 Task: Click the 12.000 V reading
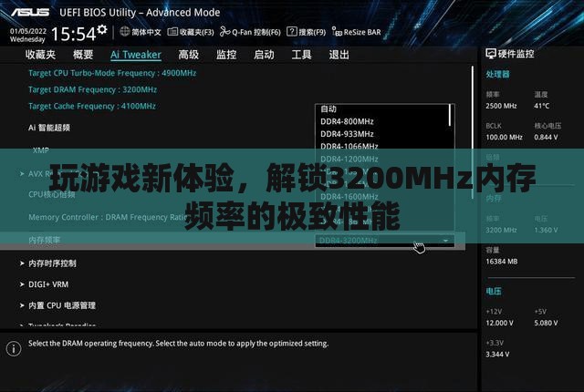pyautogui.click(x=499, y=323)
